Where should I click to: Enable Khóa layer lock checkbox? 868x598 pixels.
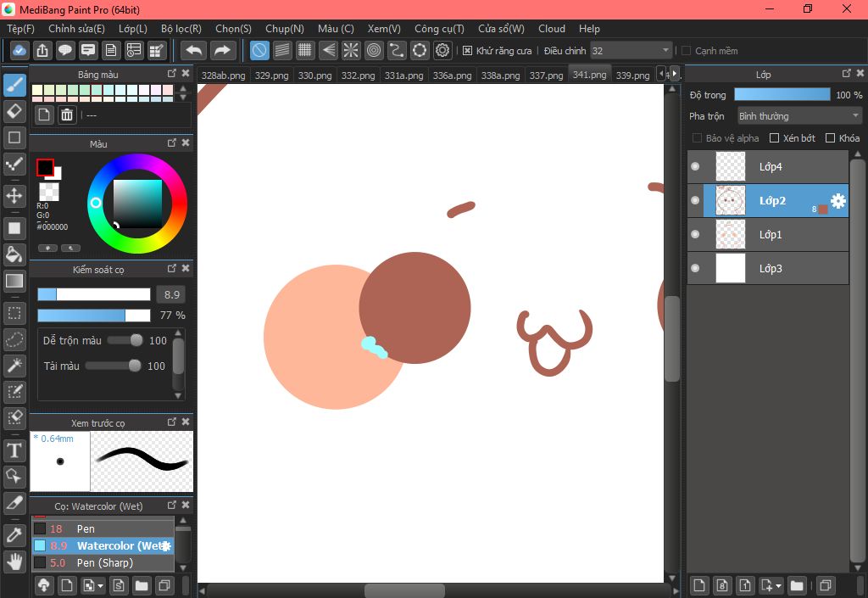831,138
